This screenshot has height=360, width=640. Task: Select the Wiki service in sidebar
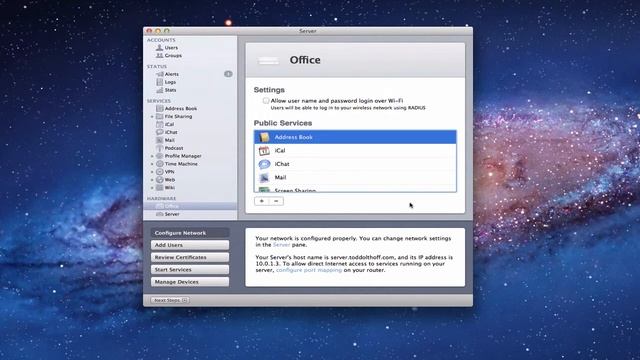point(165,188)
